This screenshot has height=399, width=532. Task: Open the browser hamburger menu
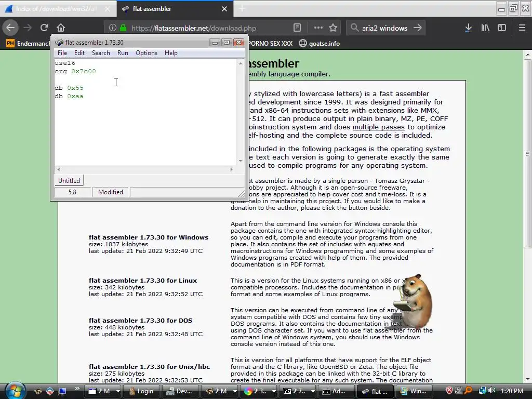click(522, 28)
